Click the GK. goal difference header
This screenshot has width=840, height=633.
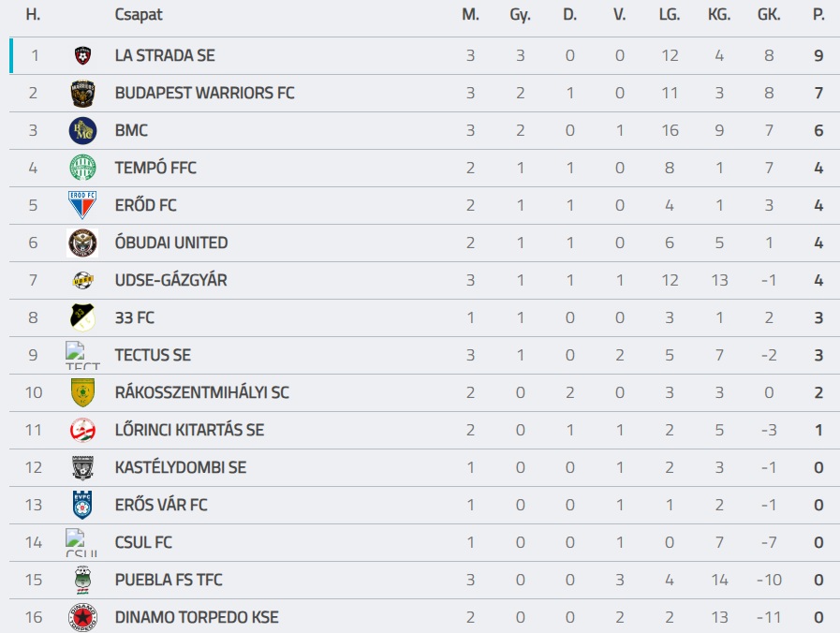[x=769, y=14]
